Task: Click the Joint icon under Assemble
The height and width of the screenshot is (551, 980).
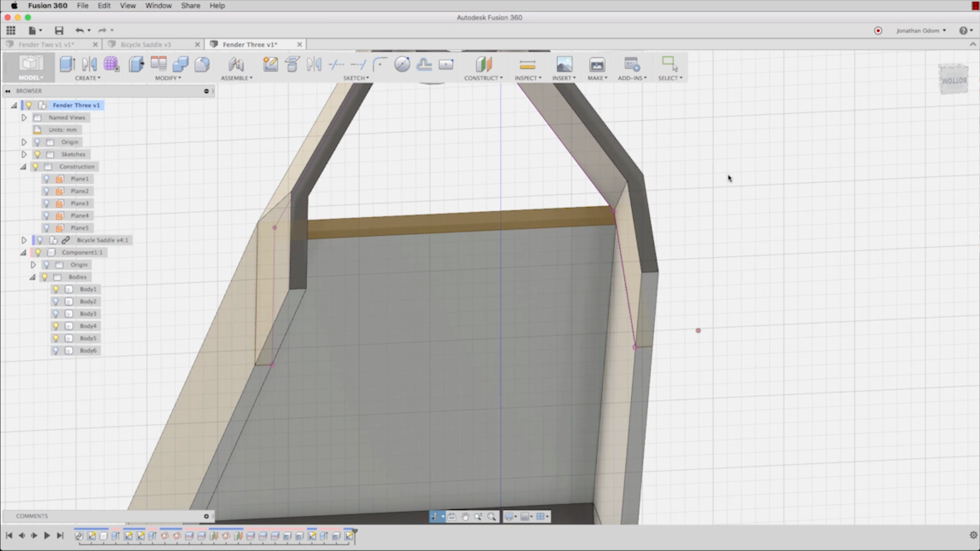Action: click(x=236, y=64)
